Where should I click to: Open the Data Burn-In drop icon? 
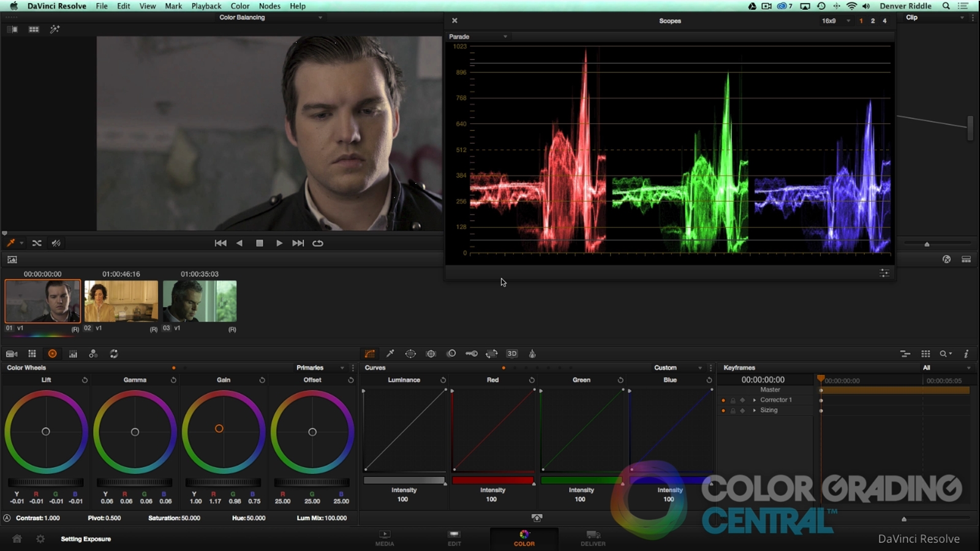532,354
